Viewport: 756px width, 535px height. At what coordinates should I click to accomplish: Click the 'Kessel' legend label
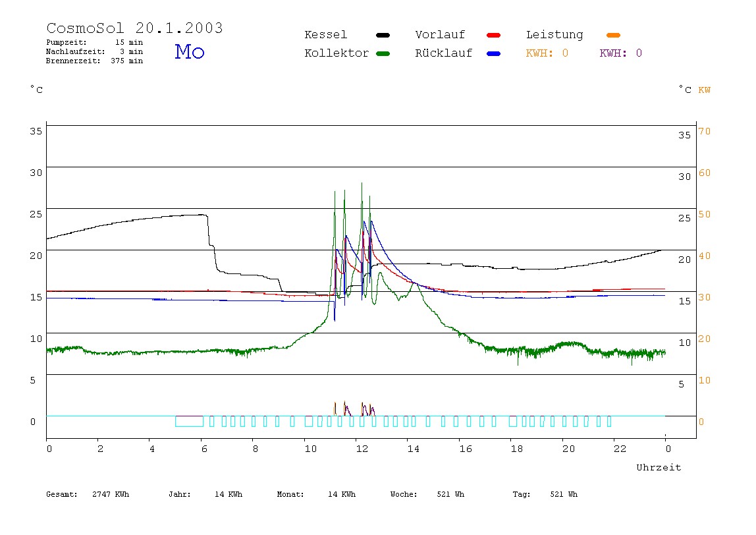tap(325, 35)
